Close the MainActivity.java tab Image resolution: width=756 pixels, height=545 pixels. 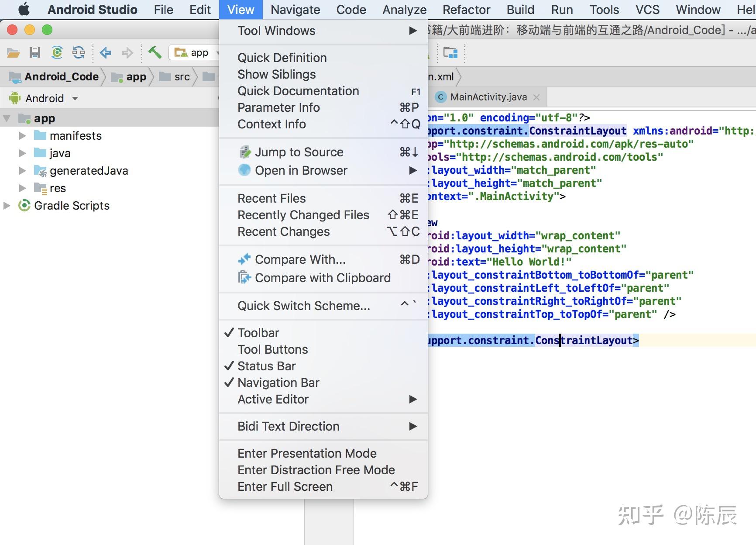[536, 97]
